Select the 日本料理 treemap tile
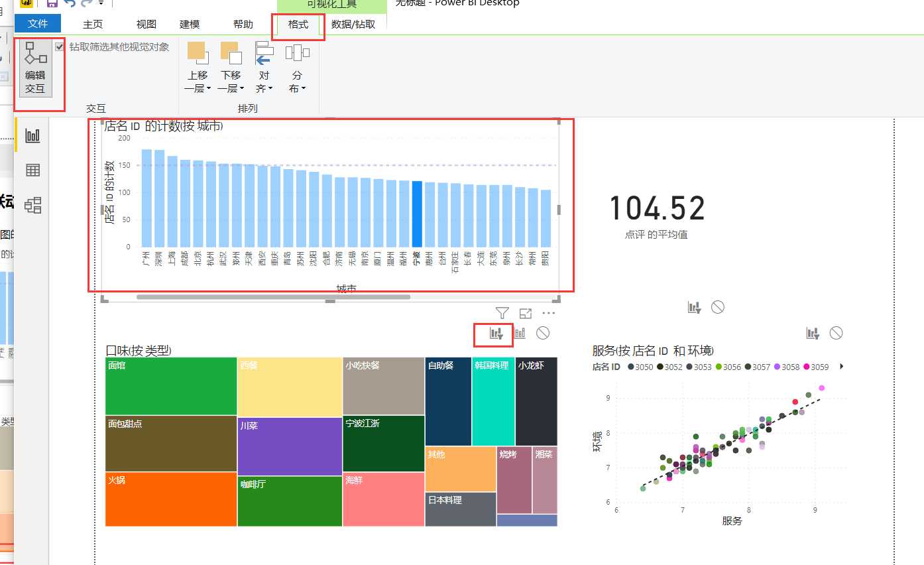 coord(461,509)
